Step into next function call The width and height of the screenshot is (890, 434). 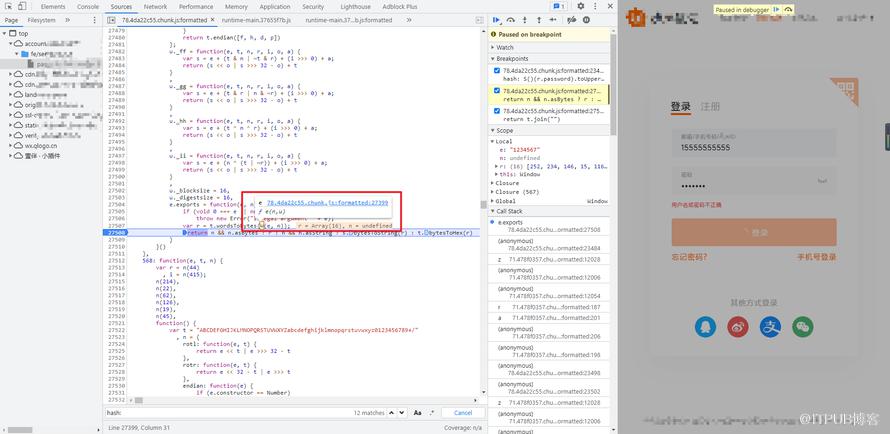click(524, 20)
